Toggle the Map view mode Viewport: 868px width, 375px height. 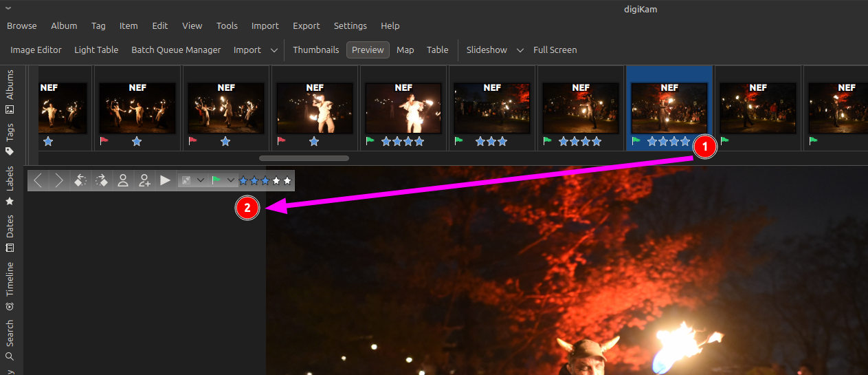[405, 50]
